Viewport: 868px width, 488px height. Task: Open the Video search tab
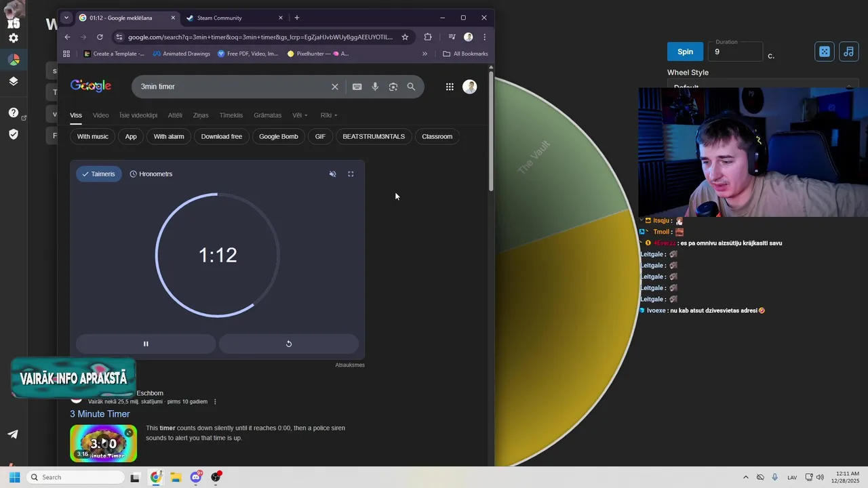pyautogui.click(x=100, y=115)
